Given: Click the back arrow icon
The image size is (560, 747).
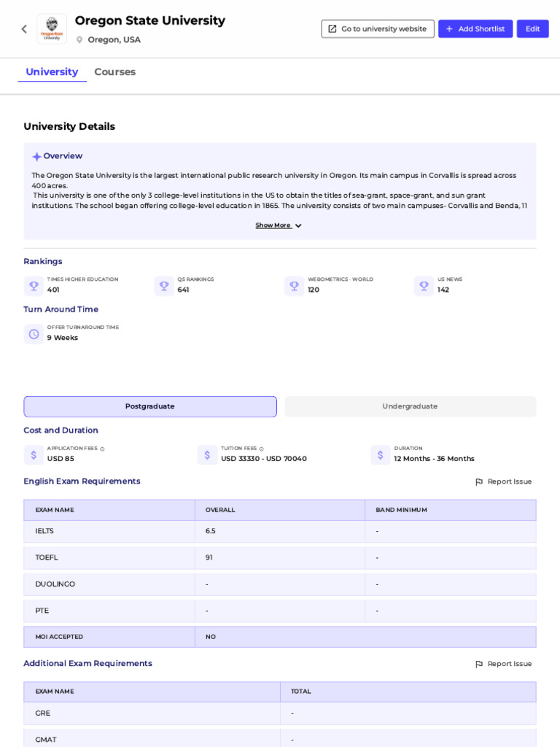Looking at the screenshot, I should click(x=24, y=29).
